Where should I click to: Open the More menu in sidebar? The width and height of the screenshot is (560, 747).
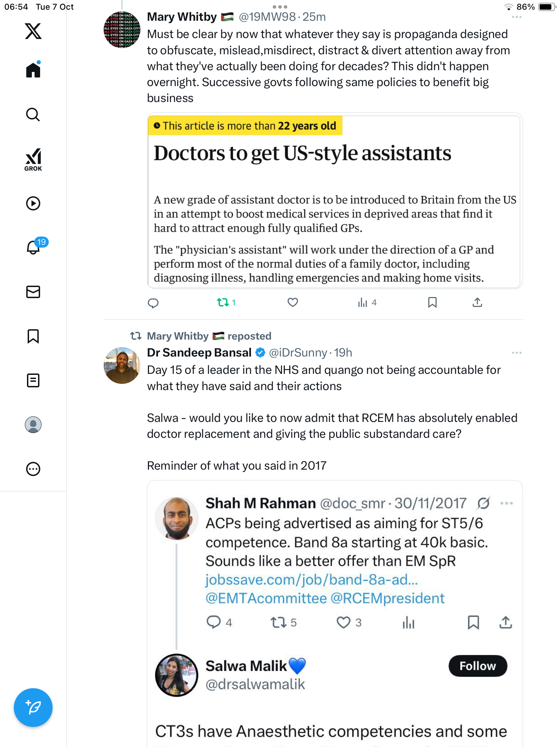[x=33, y=469]
